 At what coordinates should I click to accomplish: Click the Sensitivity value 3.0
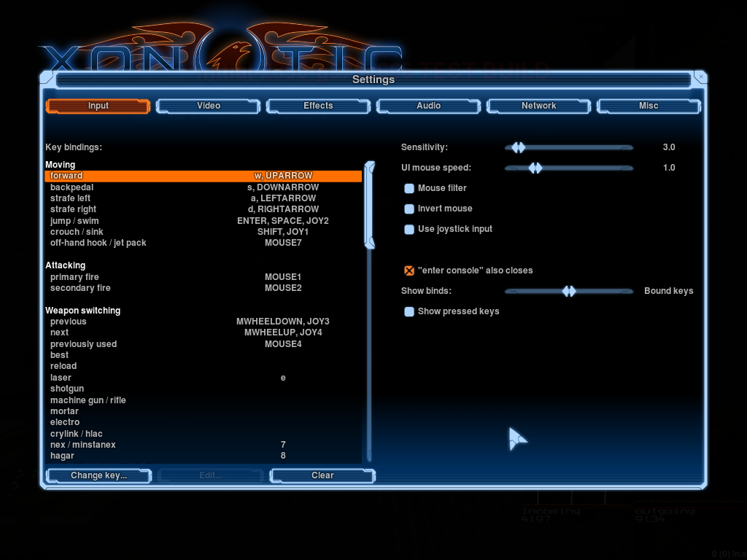(669, 147)
